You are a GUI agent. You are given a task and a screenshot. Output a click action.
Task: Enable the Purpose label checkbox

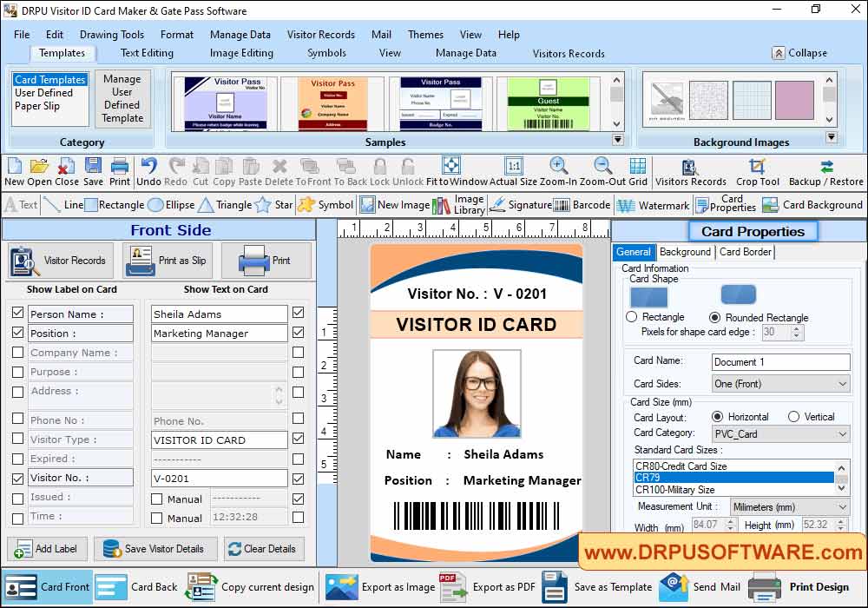(17, 372)
